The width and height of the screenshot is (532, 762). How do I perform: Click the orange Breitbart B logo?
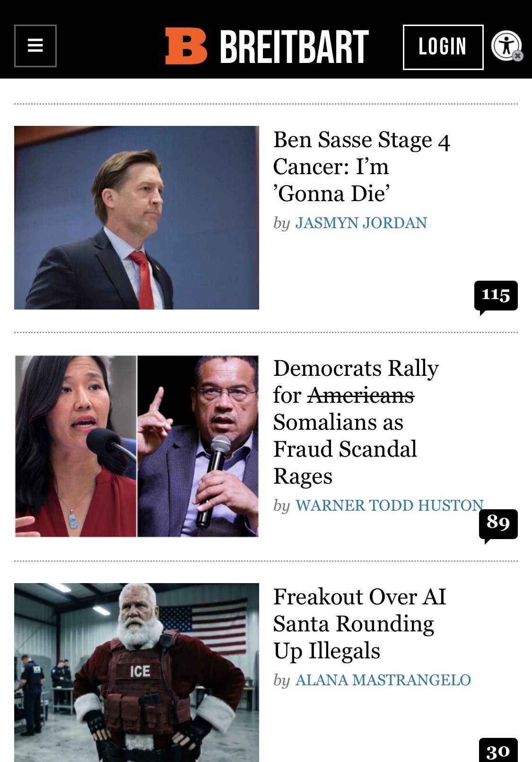tap(186, 46)
